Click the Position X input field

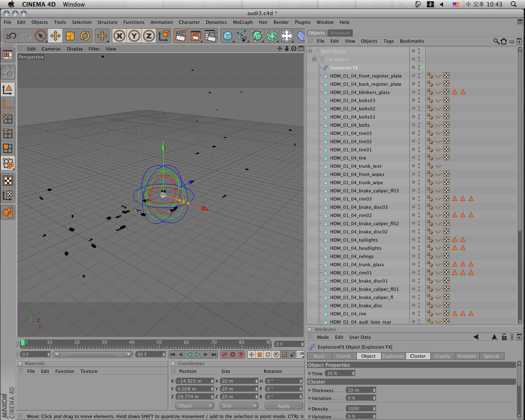pyautogui.click(x=195, y=381)
